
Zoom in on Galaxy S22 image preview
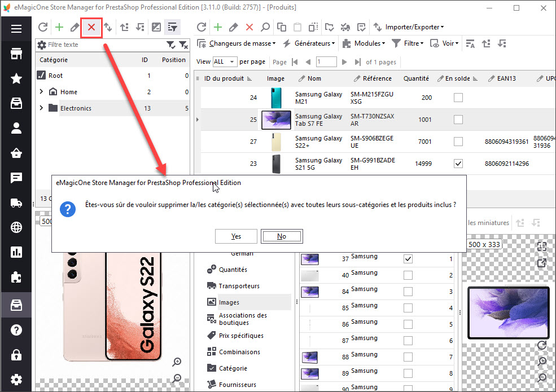tap(177, 362)
